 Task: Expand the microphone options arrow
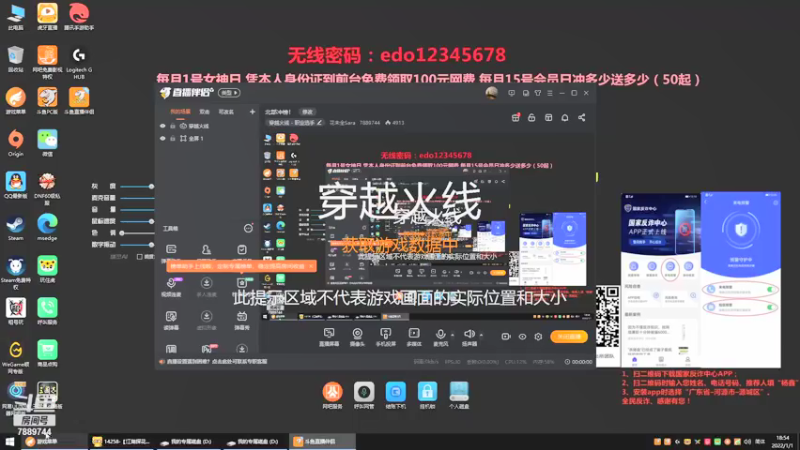coord(453,335)
